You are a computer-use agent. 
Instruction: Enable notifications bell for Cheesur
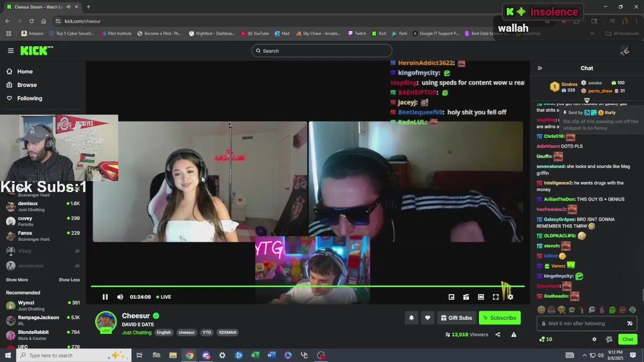tap(412, 318)
